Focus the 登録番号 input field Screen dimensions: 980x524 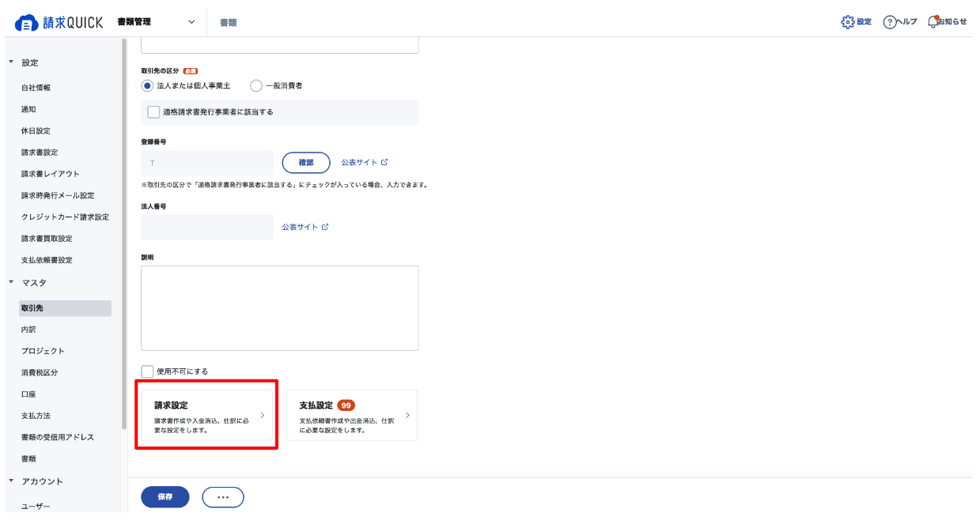point(206,162)
